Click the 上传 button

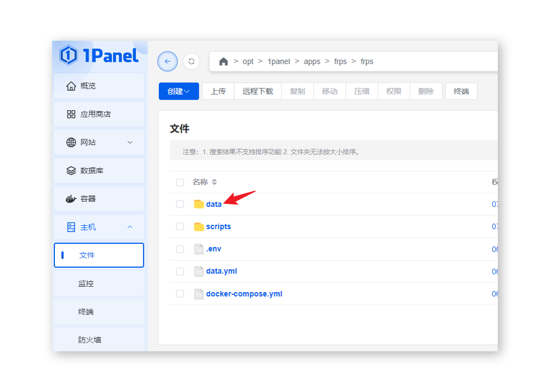(x=218, y=91)
